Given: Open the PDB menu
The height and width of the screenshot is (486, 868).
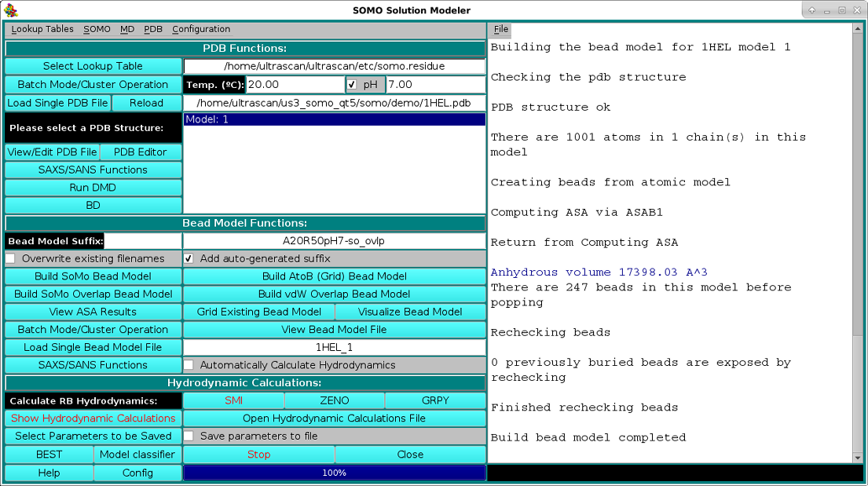Looking at the screenshot, I should coord(153,29).
